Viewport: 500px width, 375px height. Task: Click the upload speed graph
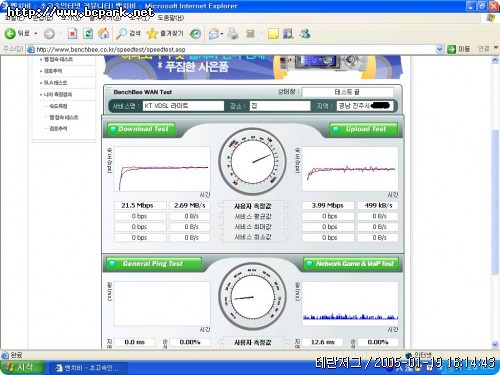pyautogui.click(x=350, y=169)
